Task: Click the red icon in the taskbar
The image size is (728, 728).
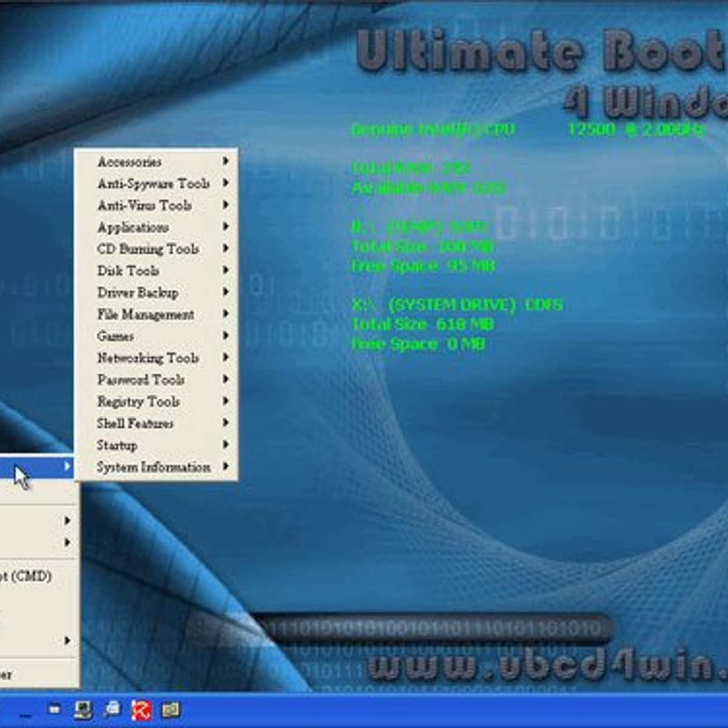Action: coord(141,709)
